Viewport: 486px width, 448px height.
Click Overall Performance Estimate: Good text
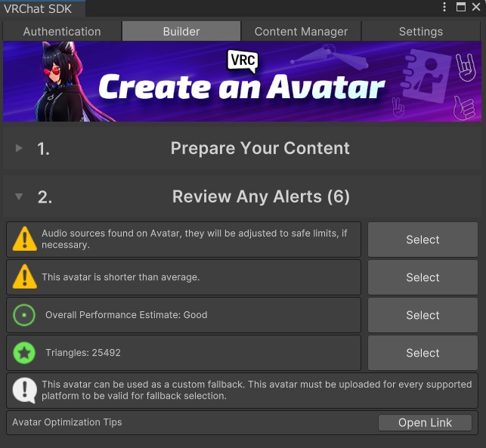(126, 315)
